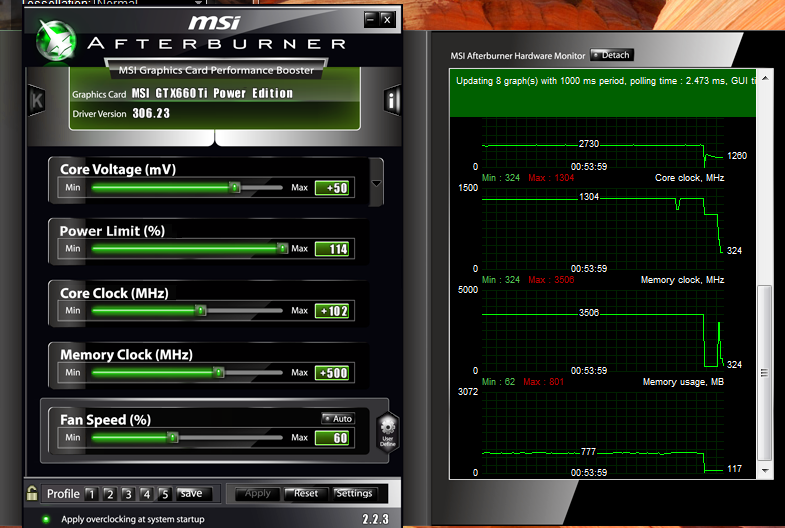Select profile slot 3
Image resolution: width=785 pixels, height=528 pixels.
[128, 494]
